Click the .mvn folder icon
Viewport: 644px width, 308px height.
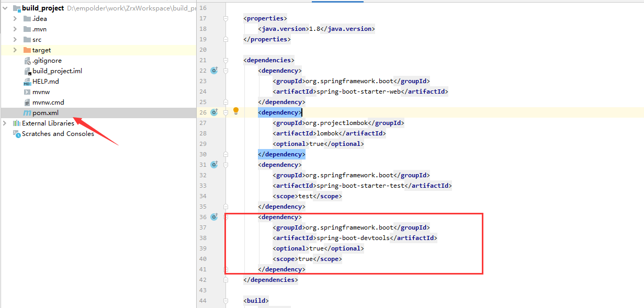coord(27,29)
